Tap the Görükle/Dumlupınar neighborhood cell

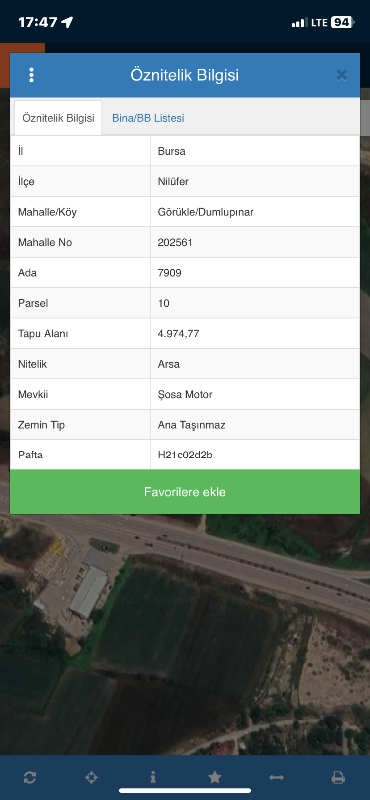255,212
